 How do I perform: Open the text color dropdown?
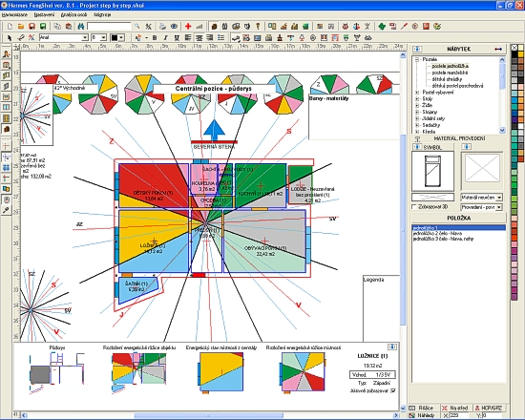pos(121,38)
